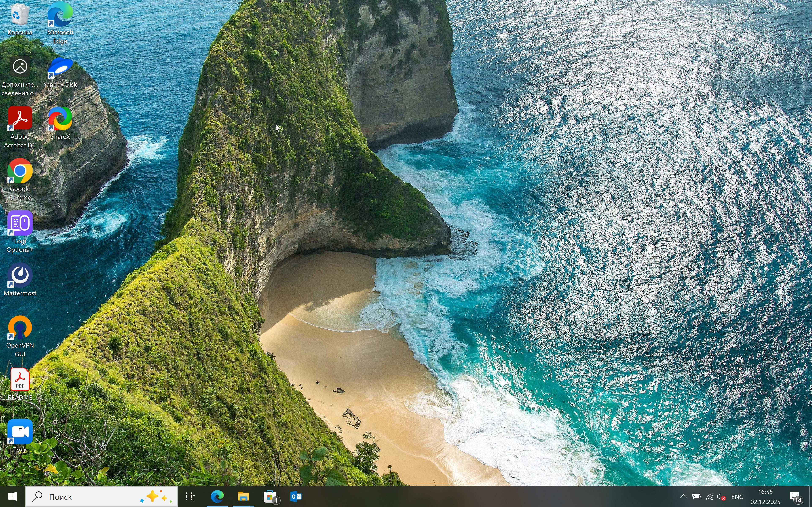The width and height of the screenshot is (812, 507).
Task: Expand hidden system tray icons chevron
Action: [x=683, y=497]
